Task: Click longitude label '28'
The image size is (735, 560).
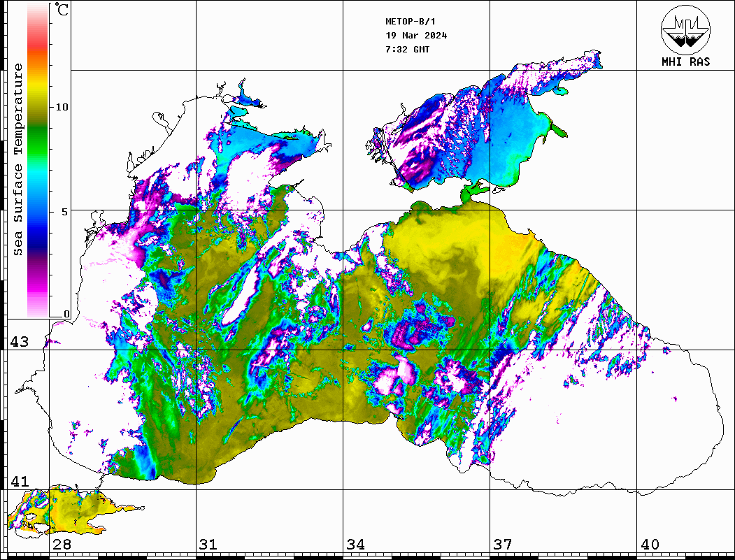Action: click(x=62, y=545)
